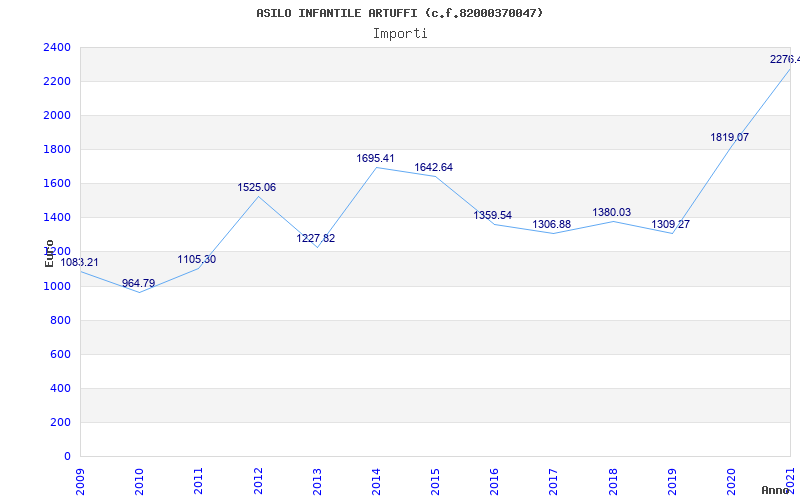The image size is (800, 500).
Task: Click the 2013 year axis label
Action: coord(317,481)
